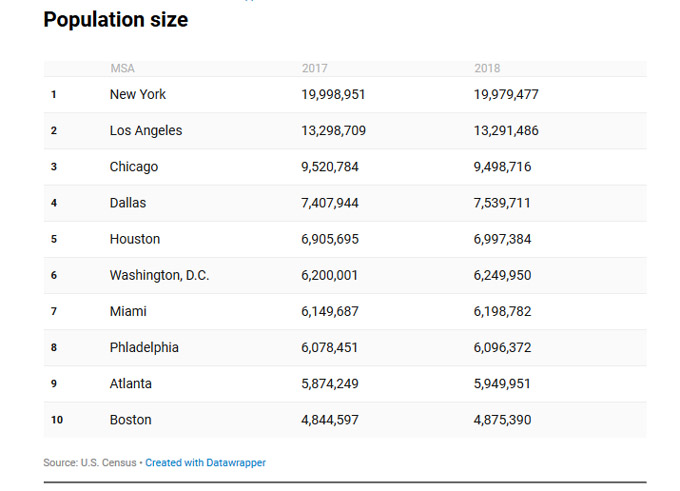The height and width of the screenshot is (491, 680).
Task: Open the Created with Datawrapper link
Action: click(x=205, y=463)
